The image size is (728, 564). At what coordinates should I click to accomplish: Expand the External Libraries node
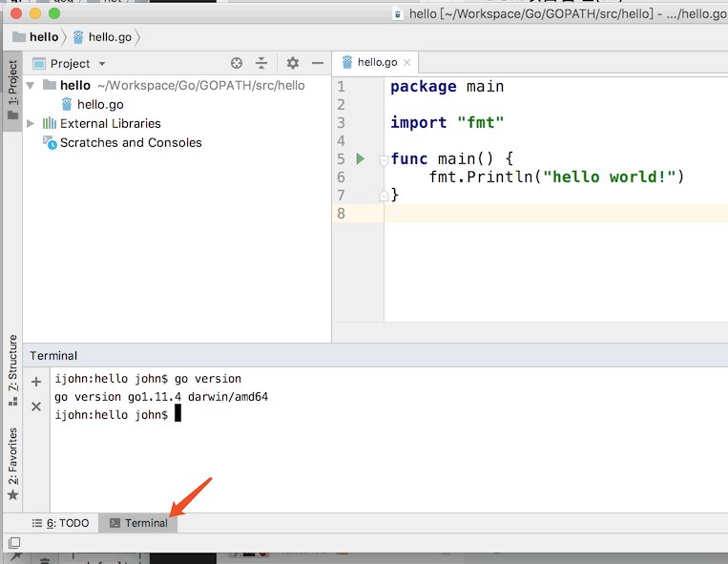click(31, 123)
